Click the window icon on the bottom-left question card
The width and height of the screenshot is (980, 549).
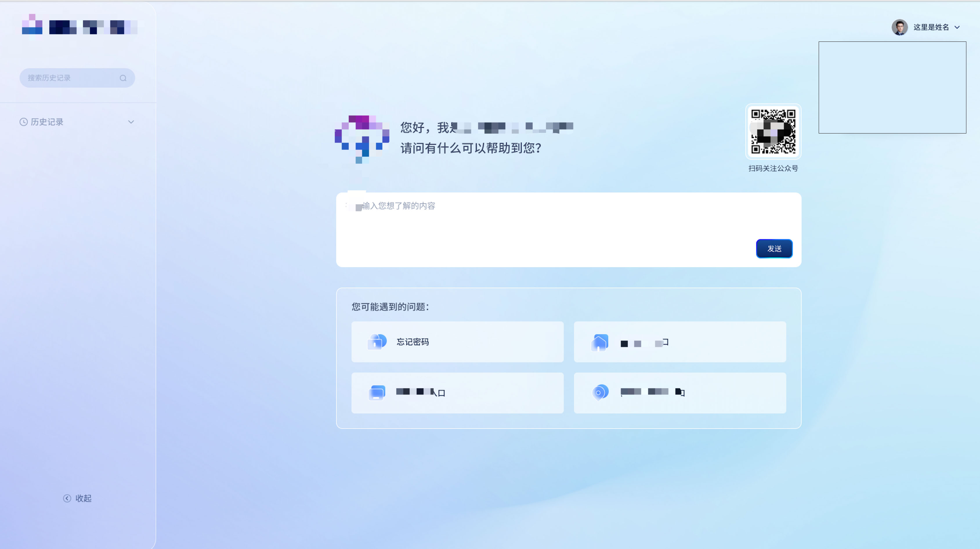pyautogui.click(x=377, y=393)
